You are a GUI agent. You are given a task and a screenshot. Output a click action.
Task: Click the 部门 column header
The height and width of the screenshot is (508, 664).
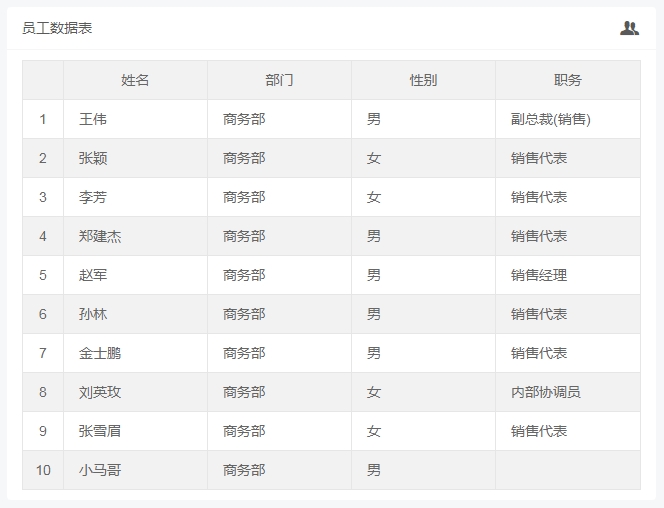coord(279,80)
